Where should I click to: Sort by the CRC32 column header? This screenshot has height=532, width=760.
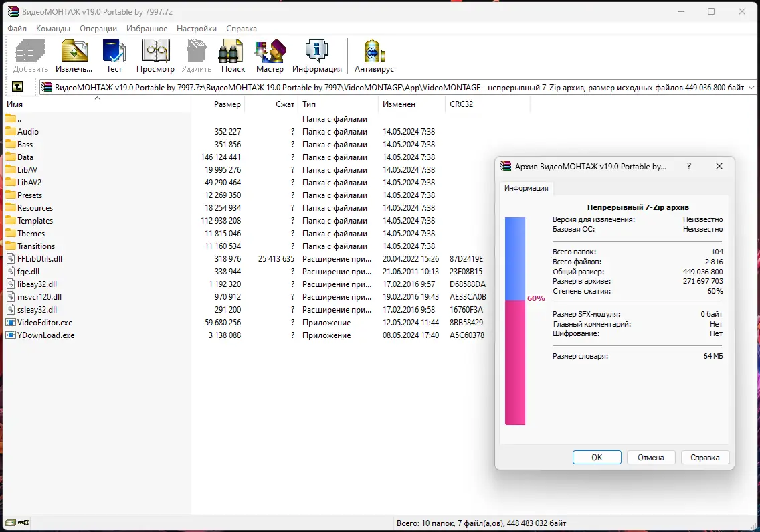[x=487, y=104]
